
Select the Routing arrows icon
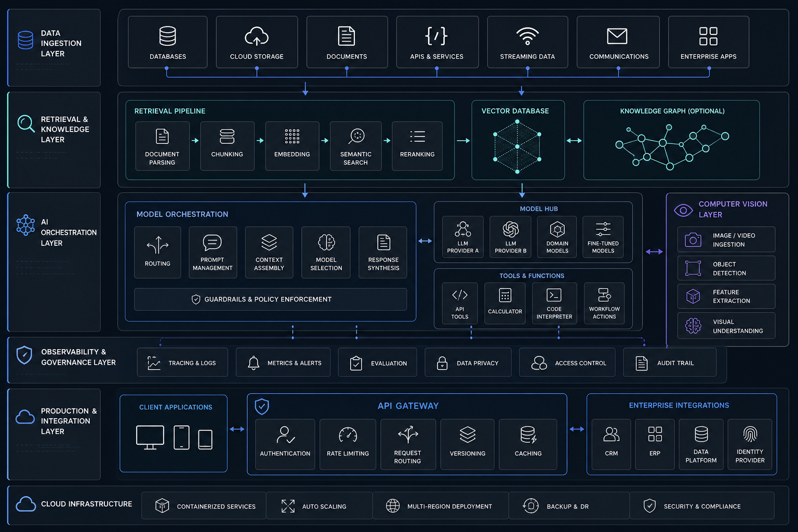[x=157, y=245]
